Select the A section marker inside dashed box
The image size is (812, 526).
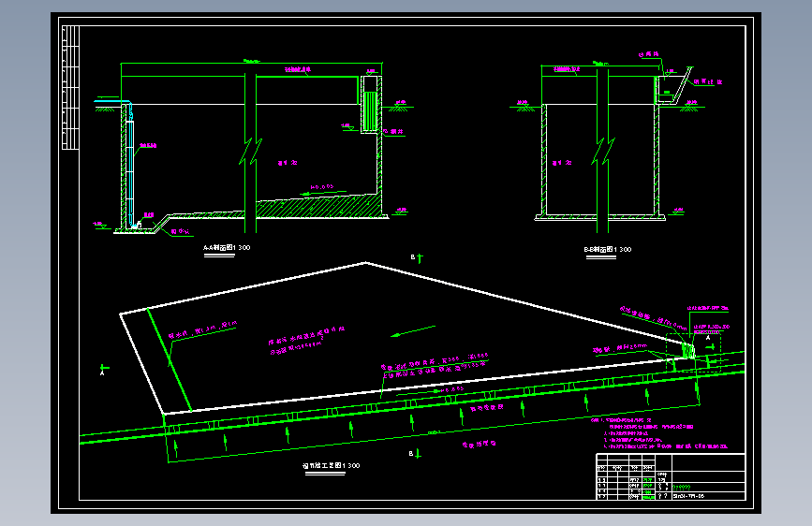(x=710, y=343)
